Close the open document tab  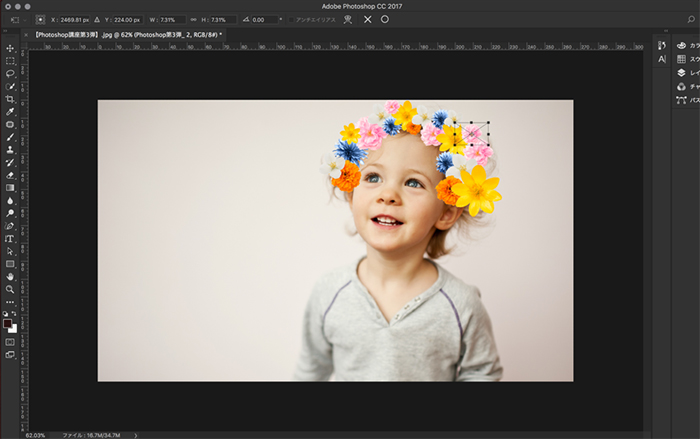click(x=26, y=34)
